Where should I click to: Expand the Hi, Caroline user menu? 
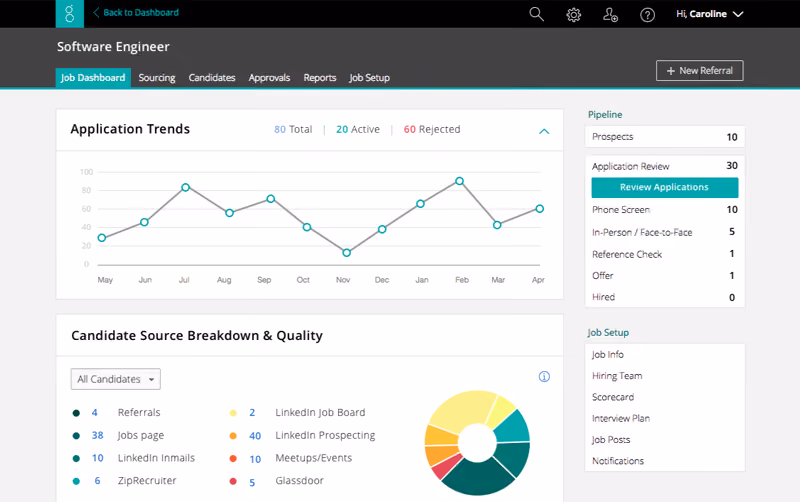click(x=709, y=14)
